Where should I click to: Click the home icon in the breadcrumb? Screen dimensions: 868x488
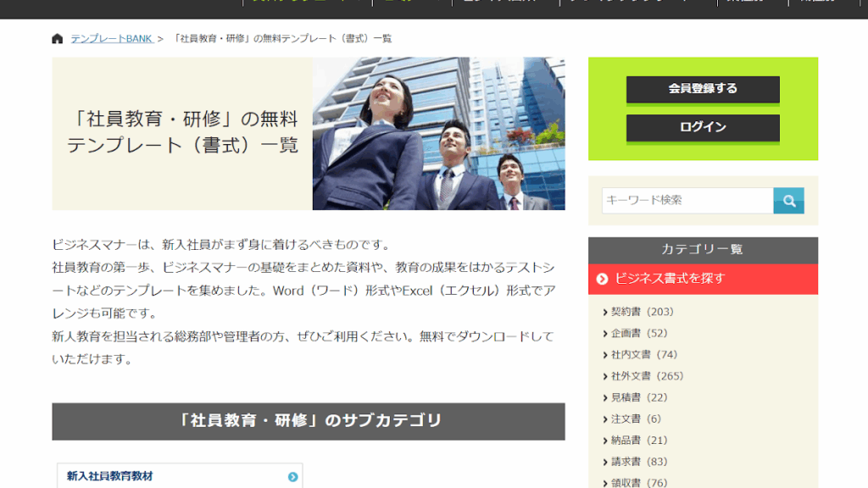point(58,39)
